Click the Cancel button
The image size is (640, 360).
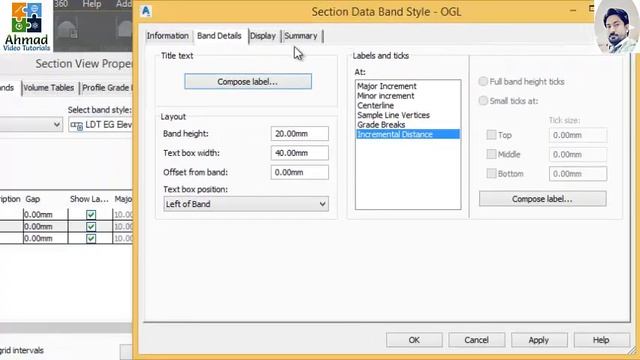pos(476,340)
